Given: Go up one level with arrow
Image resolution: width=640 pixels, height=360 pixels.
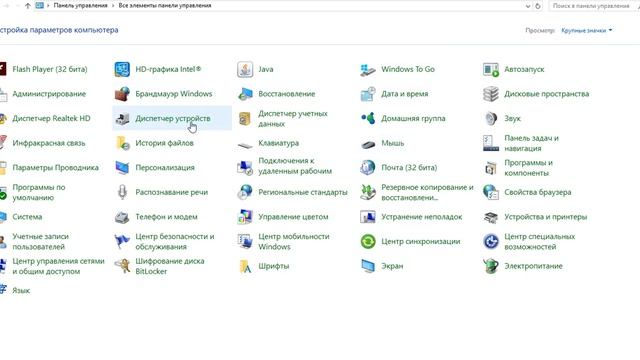Looking at the screenshot, I should tap(27, 6).
